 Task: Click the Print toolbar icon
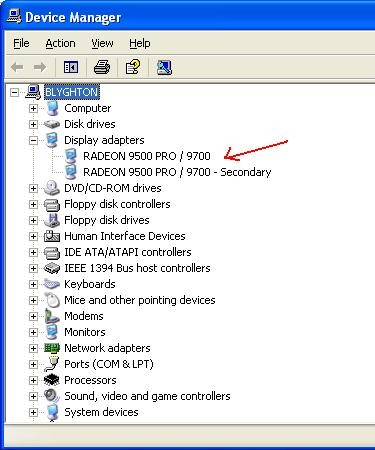coord(102,67)
